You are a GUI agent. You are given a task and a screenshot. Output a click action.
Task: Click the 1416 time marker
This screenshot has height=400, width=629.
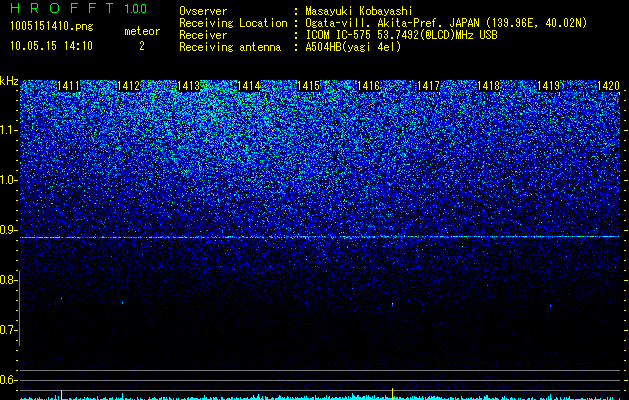pos(368,86)
